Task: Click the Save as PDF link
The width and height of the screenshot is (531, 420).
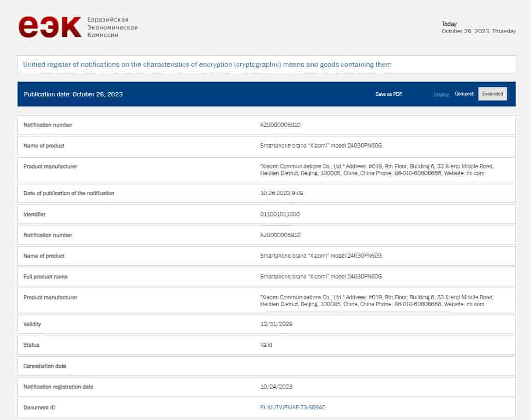Action: click(x=388, y=94)
